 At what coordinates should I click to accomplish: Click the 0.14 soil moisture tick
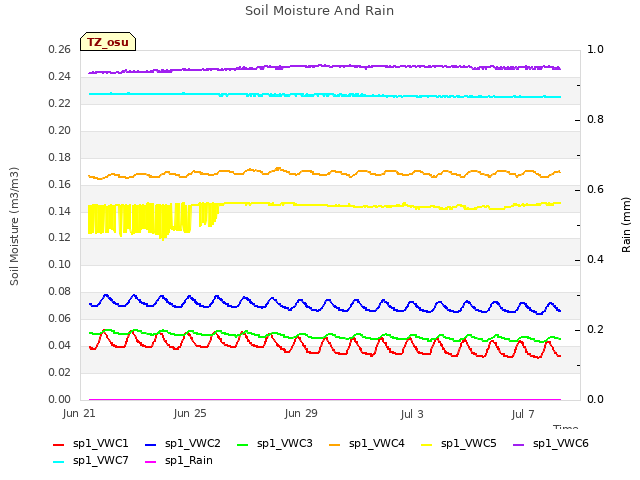coord(60,211)
